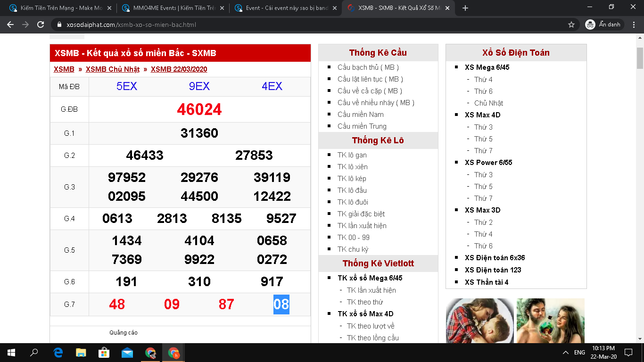Open the 'XS Power 6/55' link
Screen dimensions: 644x362
pyautogui.click(x=488, y=163)
